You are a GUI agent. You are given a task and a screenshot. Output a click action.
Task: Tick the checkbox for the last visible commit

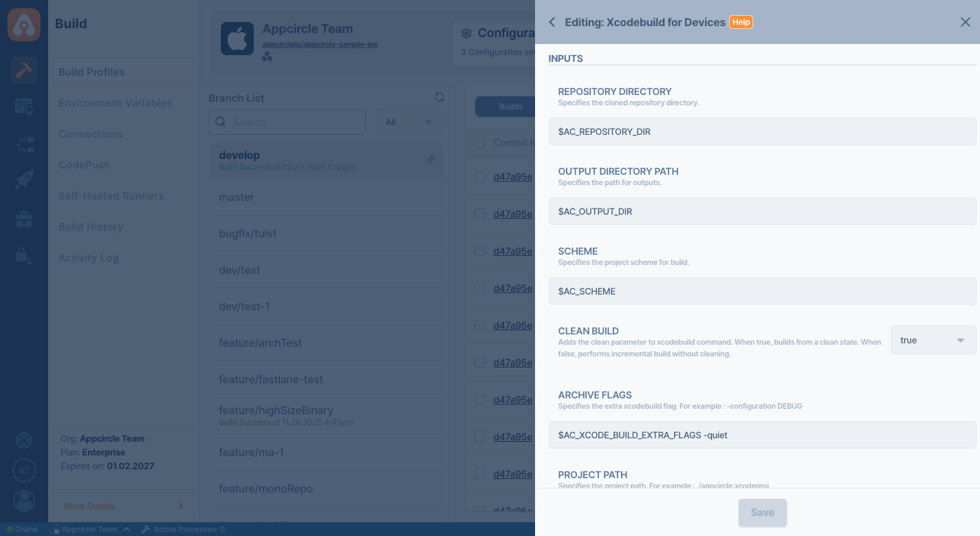pos(479,511)
